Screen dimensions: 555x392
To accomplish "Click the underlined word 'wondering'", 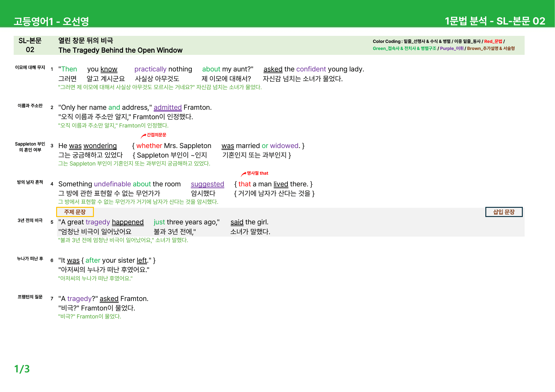I will (100, 146).
